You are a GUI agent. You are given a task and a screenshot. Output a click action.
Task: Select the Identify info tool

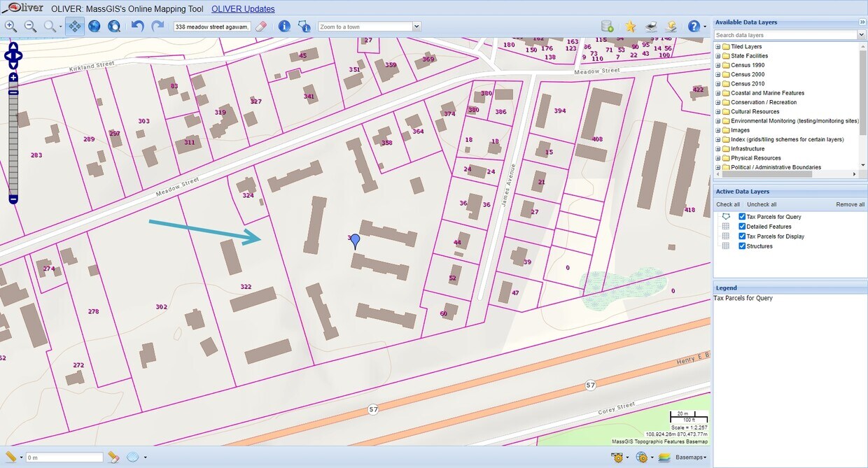pos(284,27)
